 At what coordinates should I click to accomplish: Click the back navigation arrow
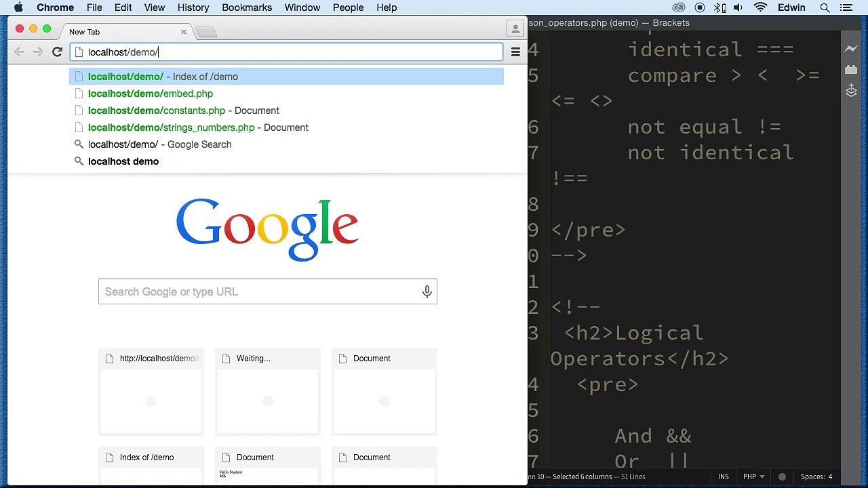coord(19,52)
